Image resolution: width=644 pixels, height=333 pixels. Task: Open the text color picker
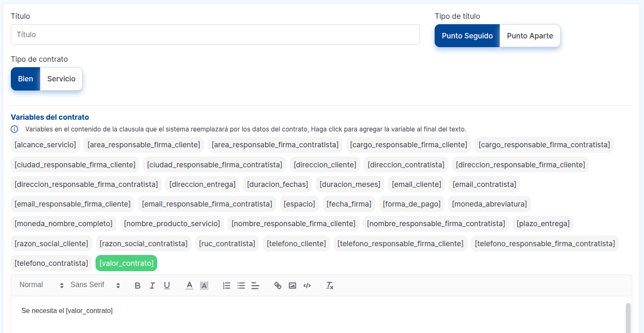coord(189,286)
